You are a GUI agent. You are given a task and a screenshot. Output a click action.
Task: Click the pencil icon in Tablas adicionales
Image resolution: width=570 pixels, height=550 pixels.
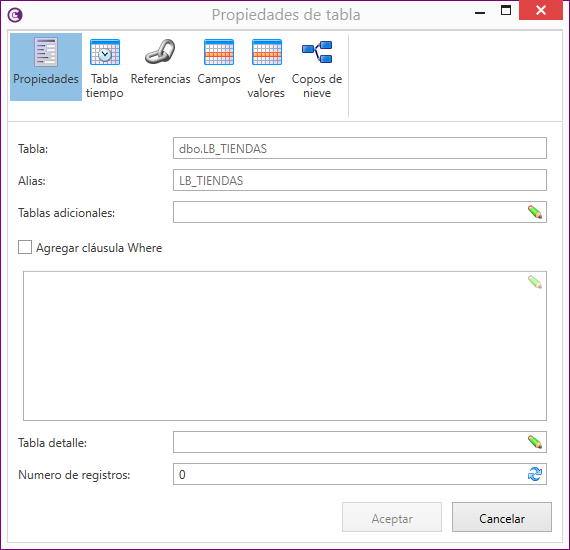coord(535,212)
